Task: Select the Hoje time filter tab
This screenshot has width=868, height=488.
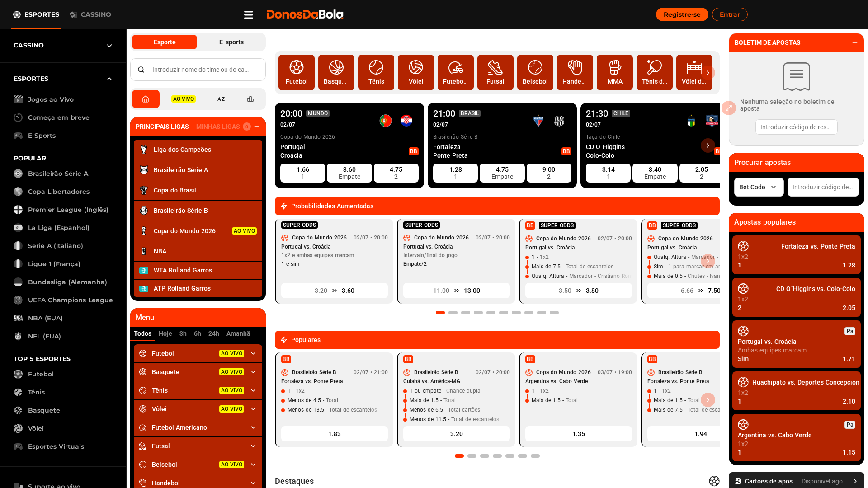Action: pyautogui.click(x=165, y=333)
